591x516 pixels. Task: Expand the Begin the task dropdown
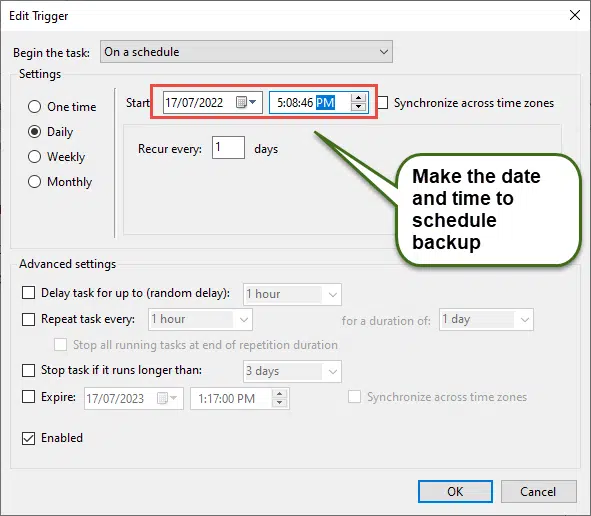[x=246, y=52]
